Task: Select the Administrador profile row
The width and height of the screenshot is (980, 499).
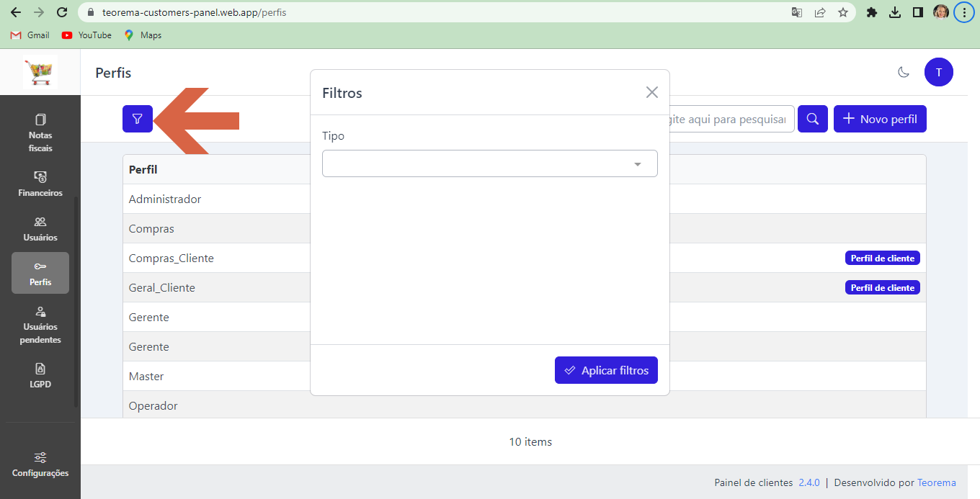Action: click(524, 199)
